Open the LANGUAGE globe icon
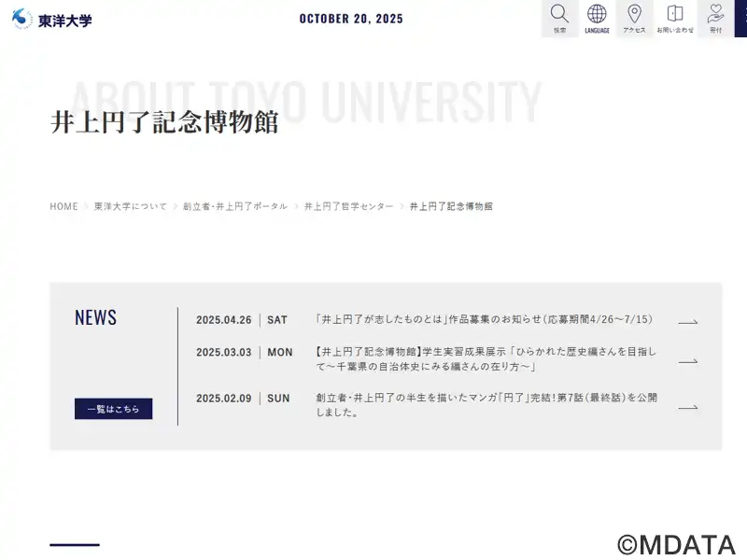The height and width of the screenshot is (560, 747). click(x=597, y=18)
